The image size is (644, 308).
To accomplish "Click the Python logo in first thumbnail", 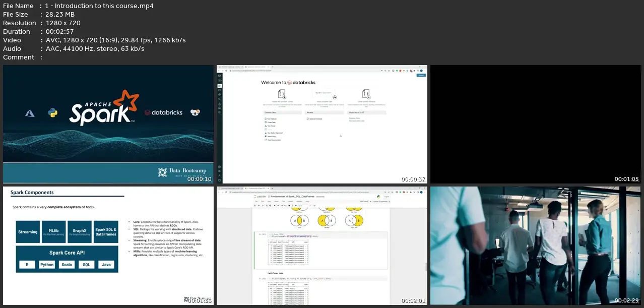I will pos(52,113).
